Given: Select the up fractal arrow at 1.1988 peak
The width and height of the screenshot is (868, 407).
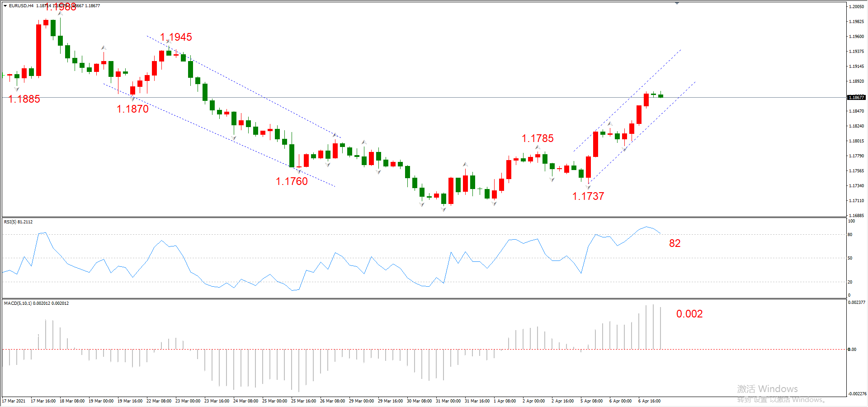Looking at the screenshot, I should click(x=60, y=13).
